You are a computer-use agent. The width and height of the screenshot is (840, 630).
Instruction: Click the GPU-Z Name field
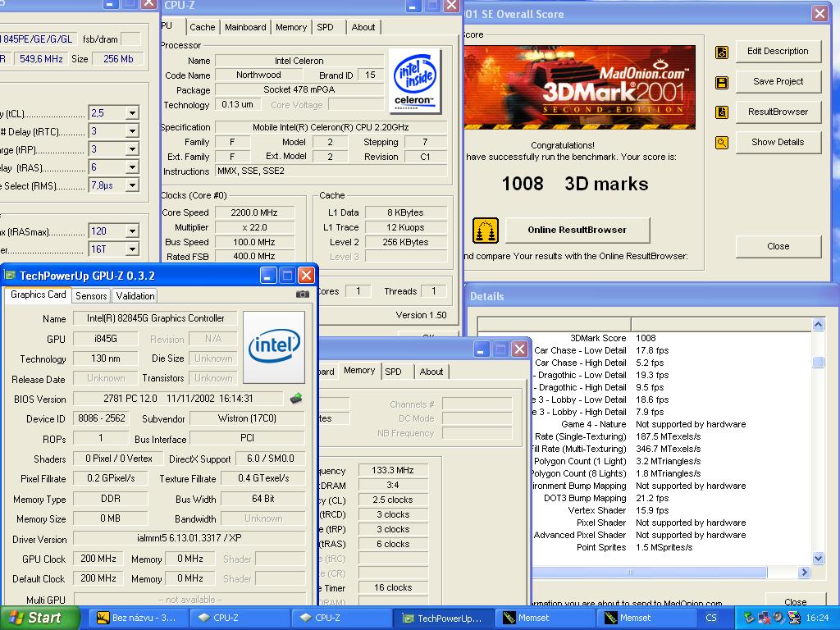[x=155, y=318]
